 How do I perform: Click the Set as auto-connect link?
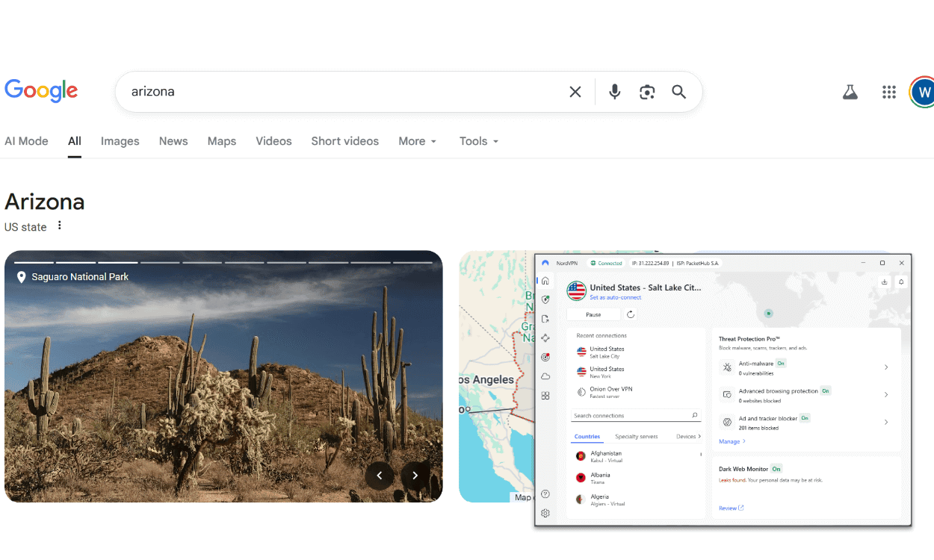(615, 298)
